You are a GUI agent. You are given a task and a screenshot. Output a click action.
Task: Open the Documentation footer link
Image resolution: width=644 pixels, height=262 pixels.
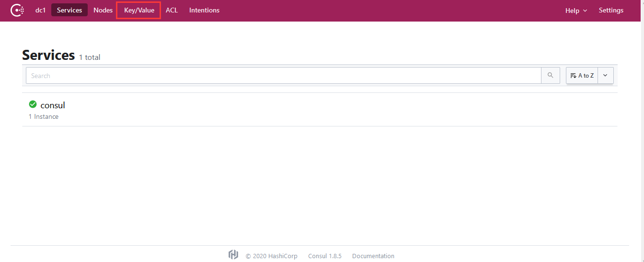click(x=373, y=256)
